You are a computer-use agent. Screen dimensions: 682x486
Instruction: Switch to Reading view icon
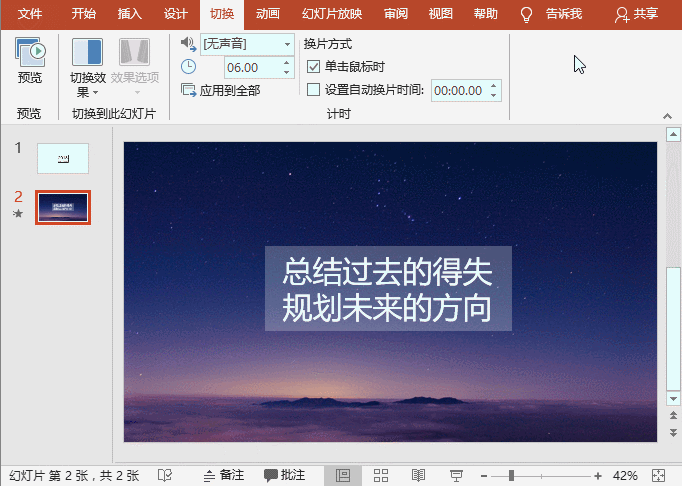[x=418, y=475]
